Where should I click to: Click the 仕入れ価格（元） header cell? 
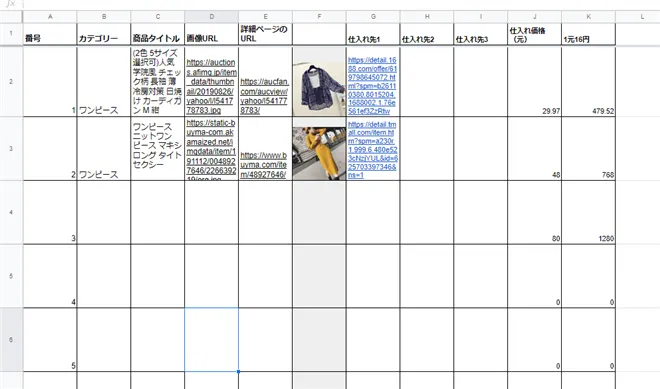[535, 34]
